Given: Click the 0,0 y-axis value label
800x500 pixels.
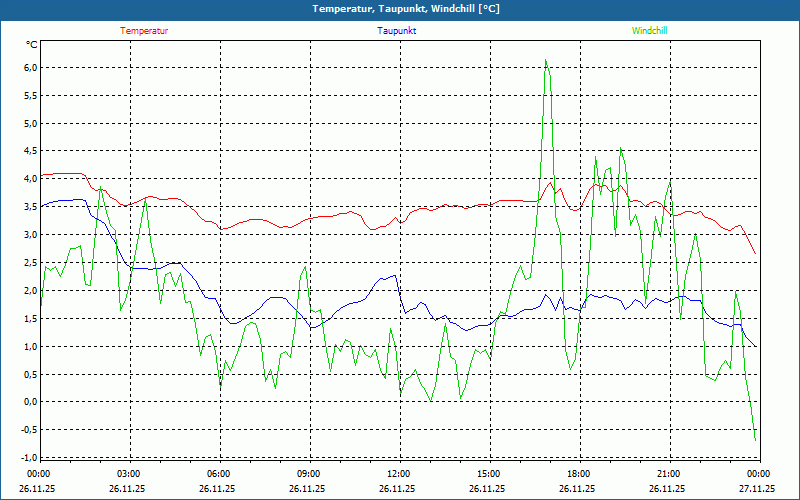Looking at the screenshot, I should (x=30, y=402).
